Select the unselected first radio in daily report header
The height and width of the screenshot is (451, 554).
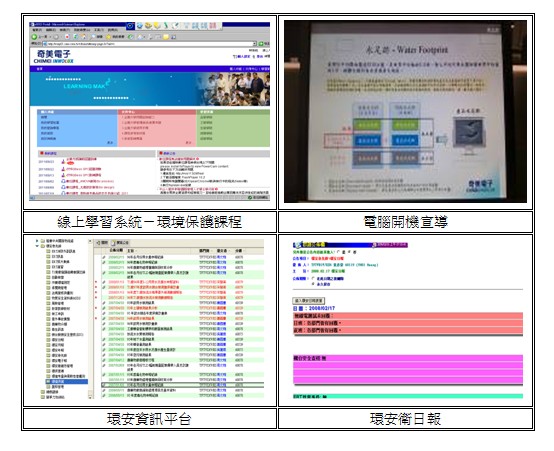338,252
